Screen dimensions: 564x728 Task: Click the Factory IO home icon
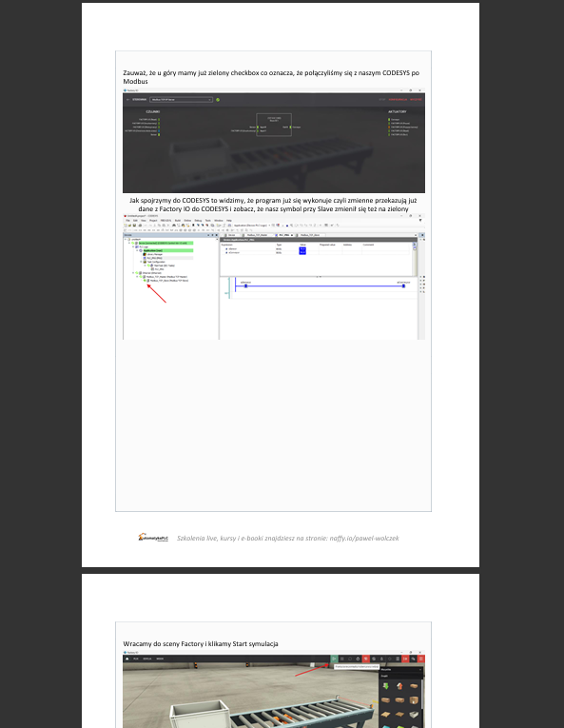pos(127,659)
